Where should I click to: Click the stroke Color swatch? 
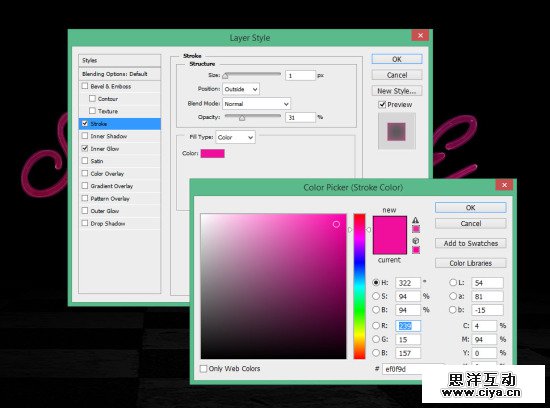click(213, 153)
